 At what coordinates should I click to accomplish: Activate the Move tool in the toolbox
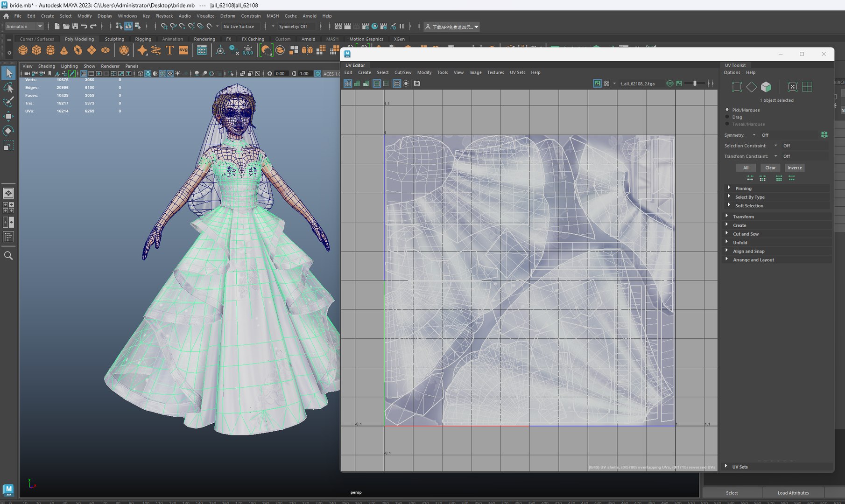8,116
